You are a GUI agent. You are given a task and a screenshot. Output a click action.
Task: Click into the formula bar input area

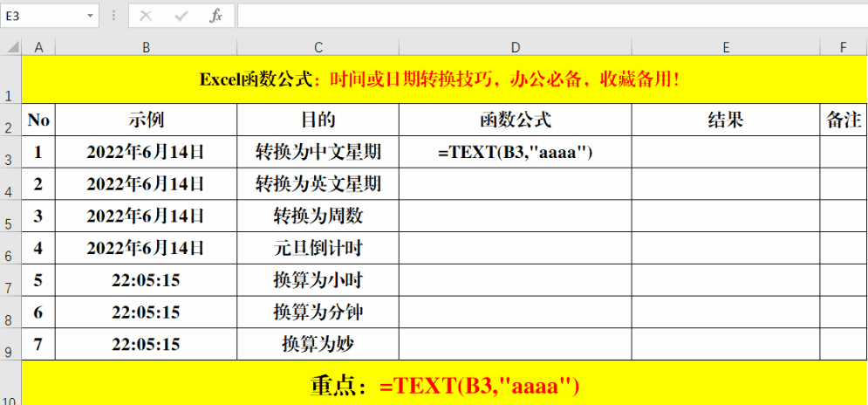click(552, 16)
